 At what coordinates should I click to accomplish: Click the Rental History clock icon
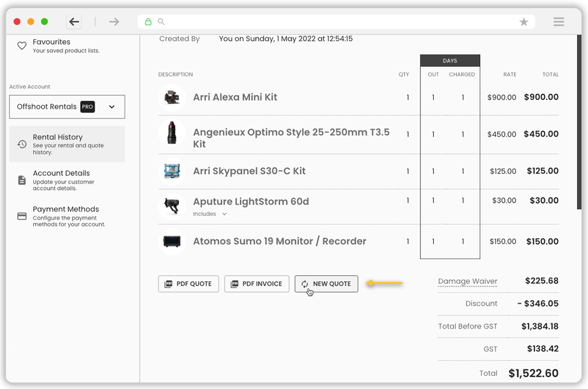22,144
